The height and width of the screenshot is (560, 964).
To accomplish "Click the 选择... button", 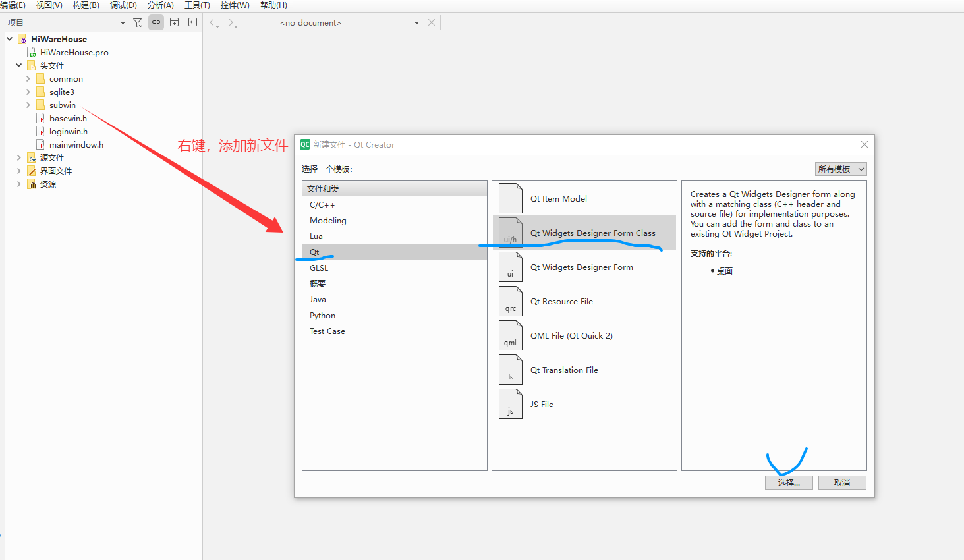I will coord(789,482).
